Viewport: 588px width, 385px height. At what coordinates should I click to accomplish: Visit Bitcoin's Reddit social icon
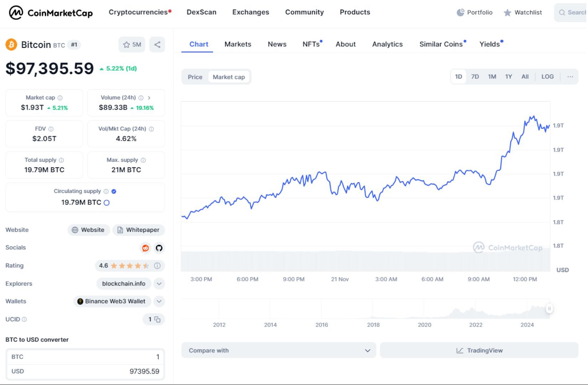click(145, 248)
